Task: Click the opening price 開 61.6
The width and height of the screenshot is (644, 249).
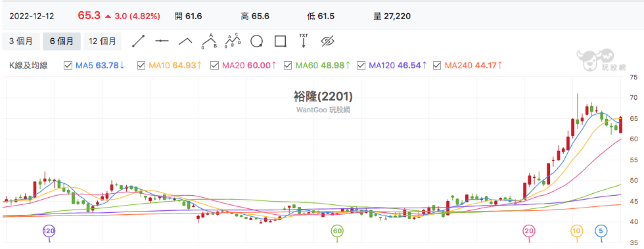Action: click(188, 16)
